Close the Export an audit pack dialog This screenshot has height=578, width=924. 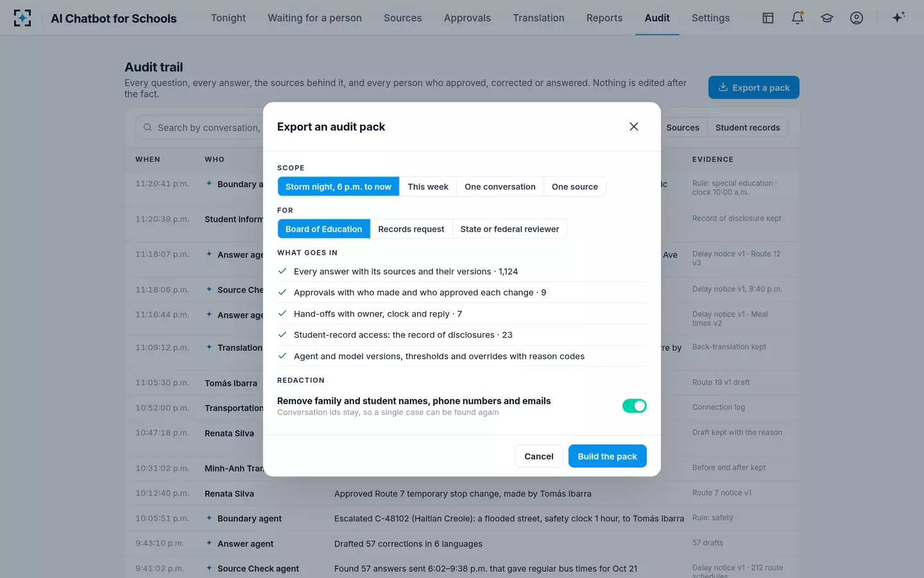[634, 127]
